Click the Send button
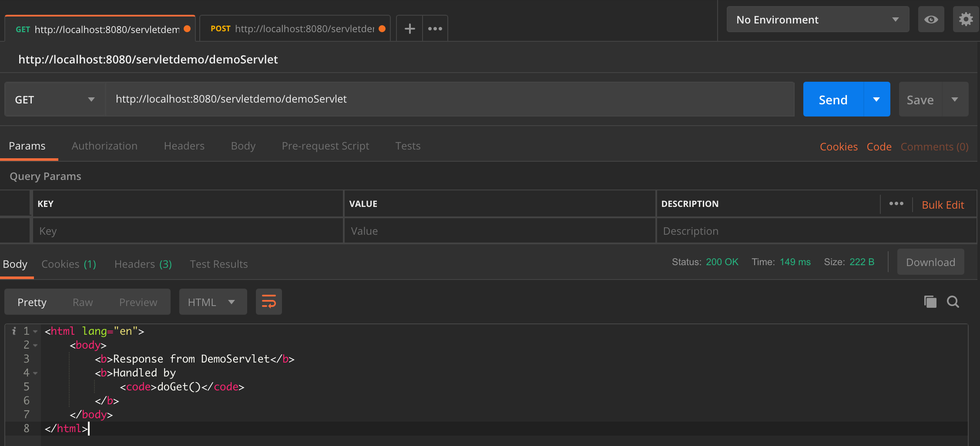The width and height of the screenshot is (980, 446). [832, 99]
